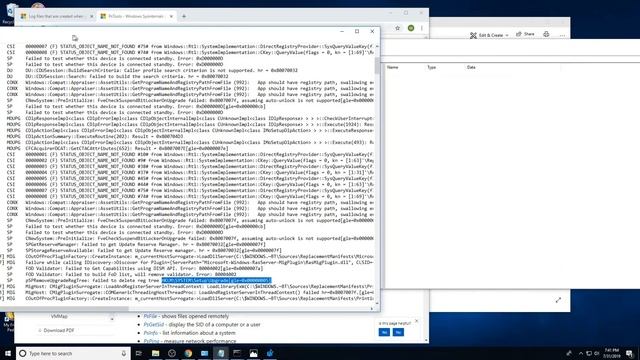
Task: Click the taskbar clock showing date and time
Action: (x=612, y=353)
